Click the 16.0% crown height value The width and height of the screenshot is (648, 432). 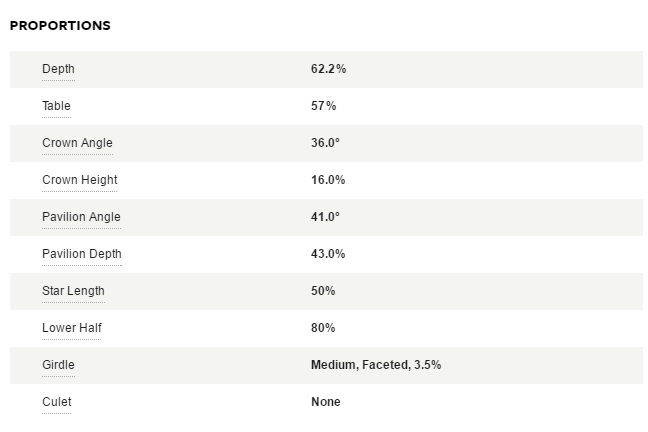coord(328,180)
